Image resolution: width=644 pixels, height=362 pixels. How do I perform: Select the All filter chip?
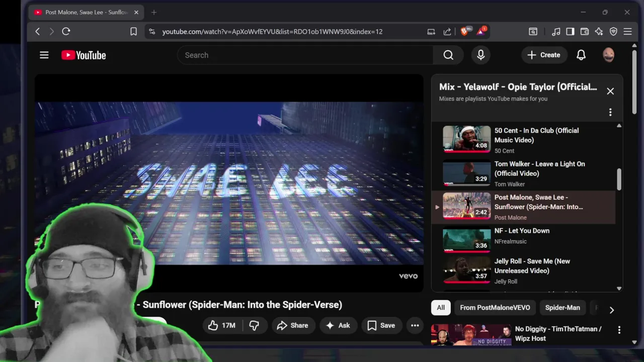(441, 308)
